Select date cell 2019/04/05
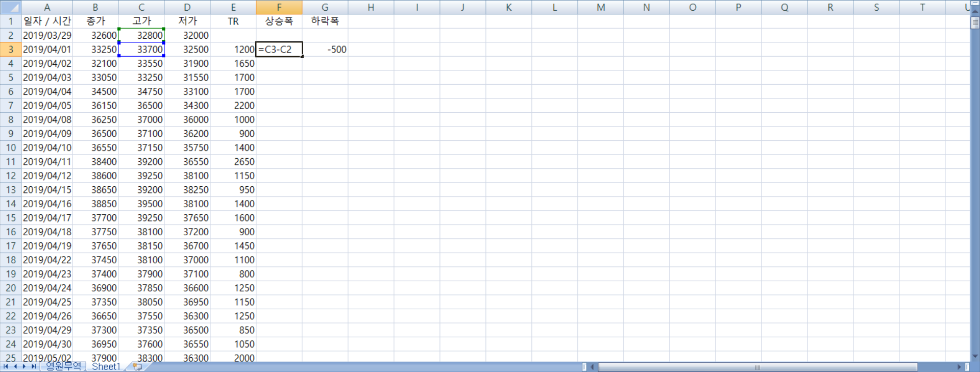The height and width of the screenshot is (372, 980). pos(47,106)
